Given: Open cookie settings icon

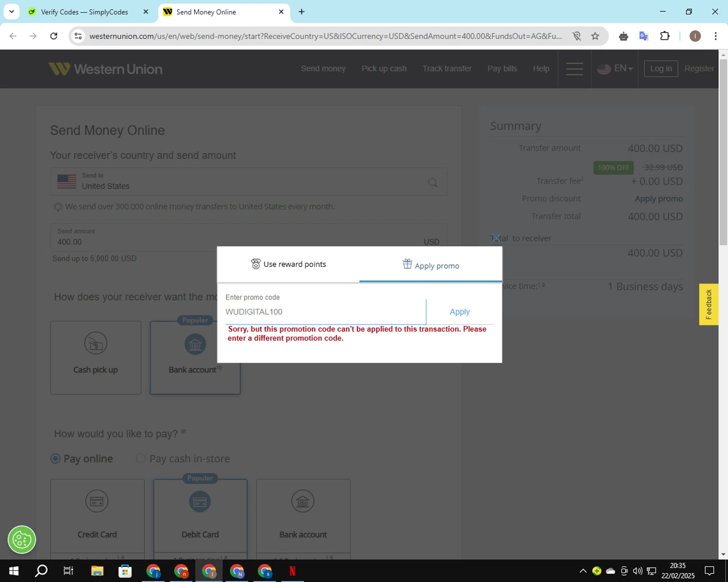Looking at the screenshot, I should [x=22, y=539].
